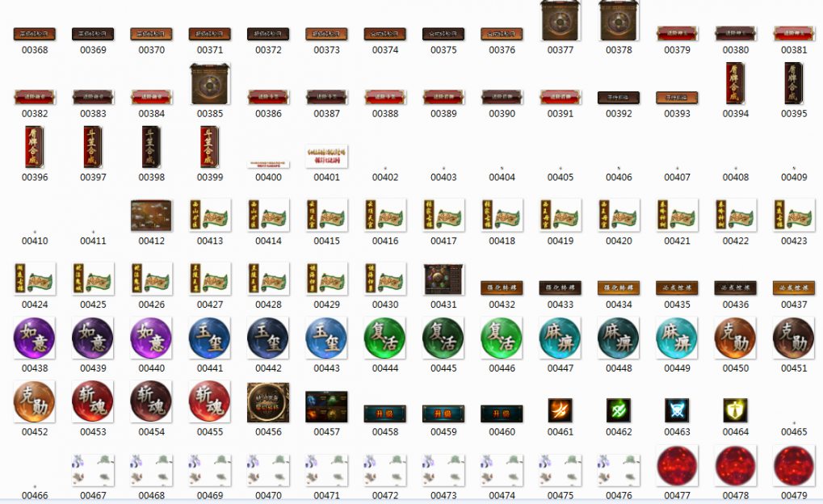Click the brown map thumbnail 00412
This screenshot has width=823, height=504.
(x=151, y=216)
